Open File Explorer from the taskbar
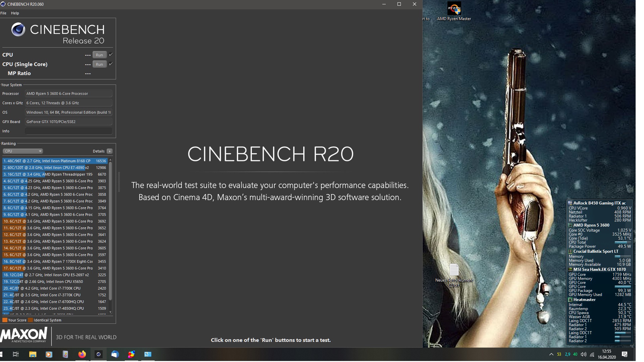The height and width of the screenshot is (362, 644). click(x=33, y=354)
